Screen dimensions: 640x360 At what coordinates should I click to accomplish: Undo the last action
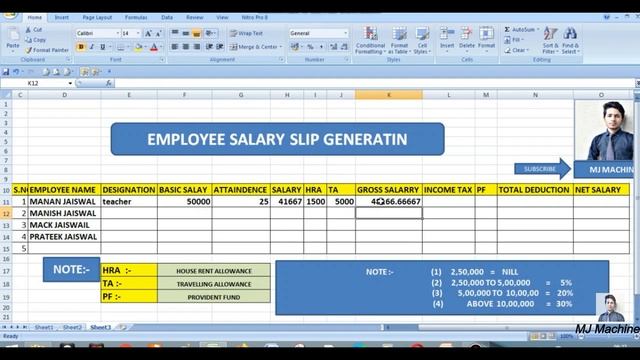coord(16,72)
